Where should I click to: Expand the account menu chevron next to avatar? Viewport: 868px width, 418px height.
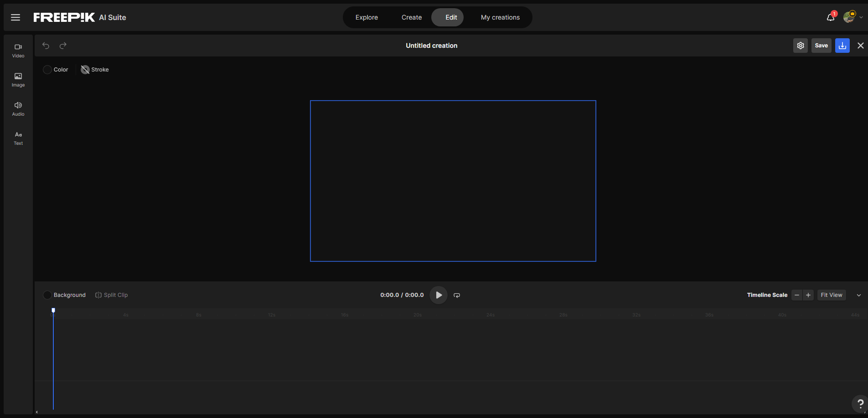(861, 17)
